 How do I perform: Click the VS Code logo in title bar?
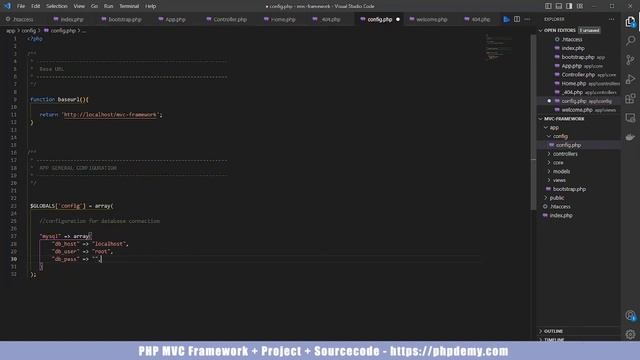[7, 6]
